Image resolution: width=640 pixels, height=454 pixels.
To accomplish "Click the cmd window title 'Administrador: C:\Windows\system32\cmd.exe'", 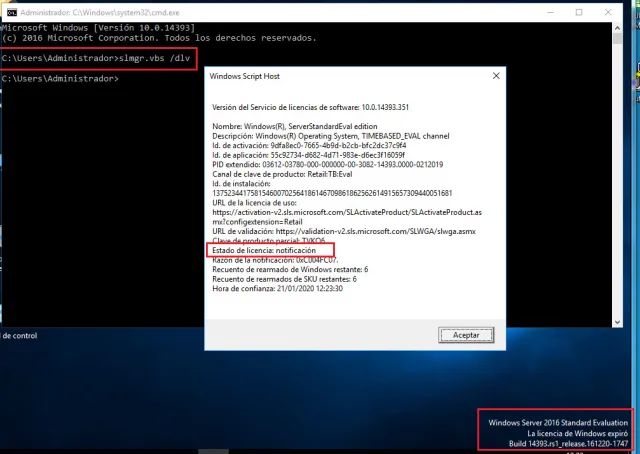I will point(100,13).
